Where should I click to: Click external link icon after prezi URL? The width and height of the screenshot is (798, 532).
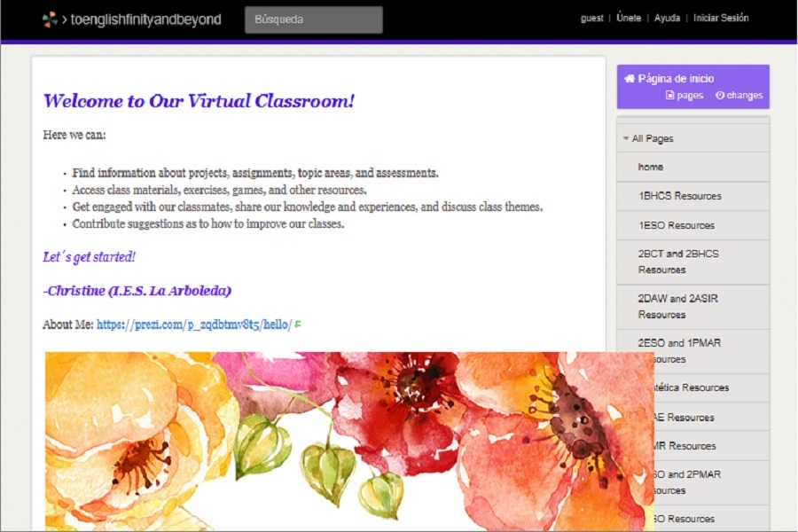click(x=298, y=324)
